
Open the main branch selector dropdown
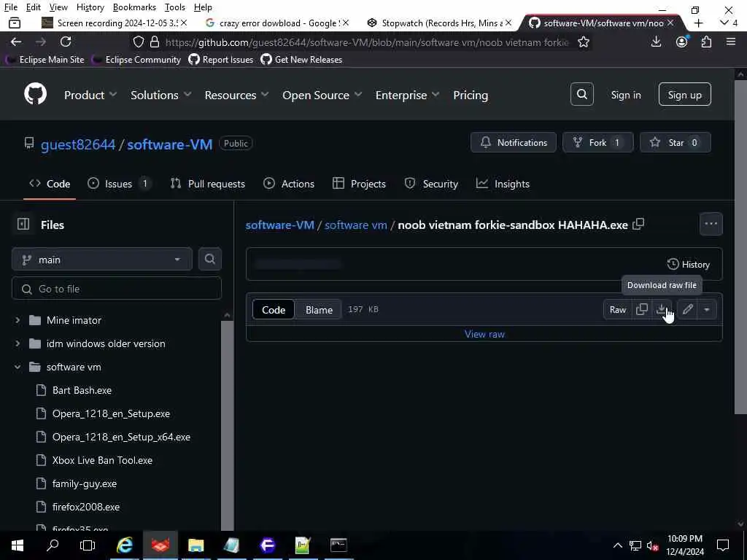pos(102,260)
